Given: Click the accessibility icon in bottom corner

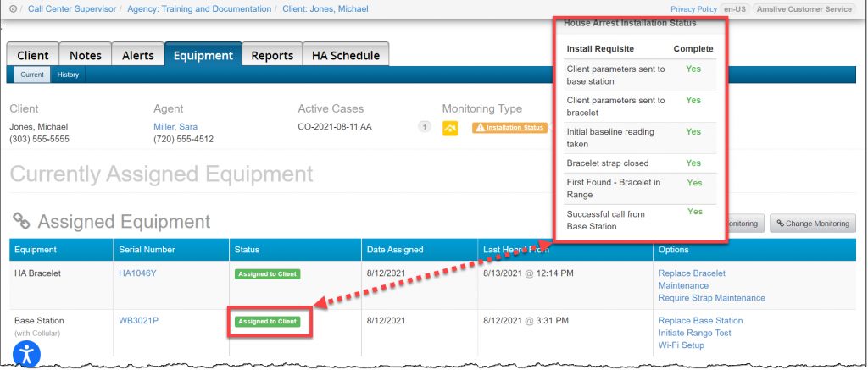Looking at the screenshot, I should coord(27,356).
